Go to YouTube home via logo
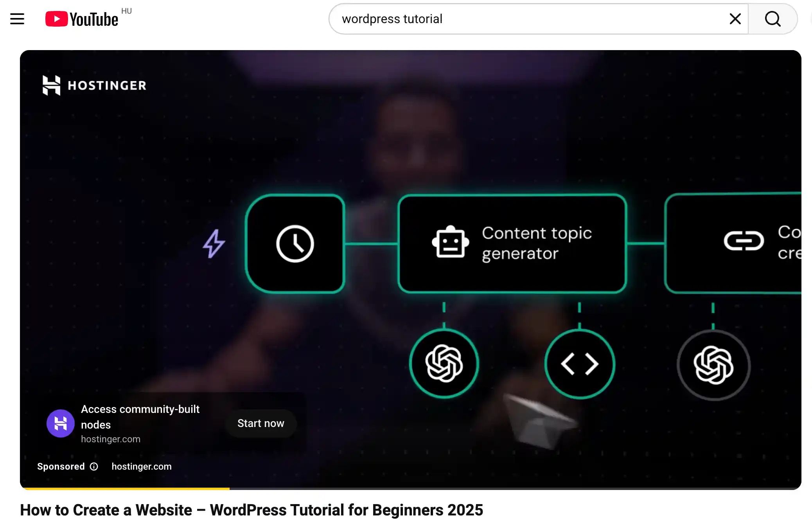This screenshot has width=812, height=526. pyautogui.click(x=82, y=19)
